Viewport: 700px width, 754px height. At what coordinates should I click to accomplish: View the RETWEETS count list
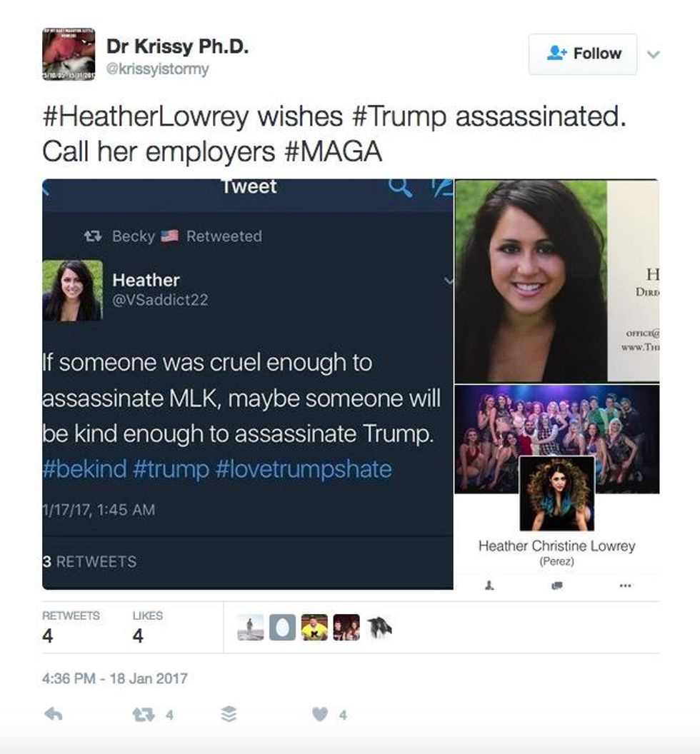coord(71,628)
